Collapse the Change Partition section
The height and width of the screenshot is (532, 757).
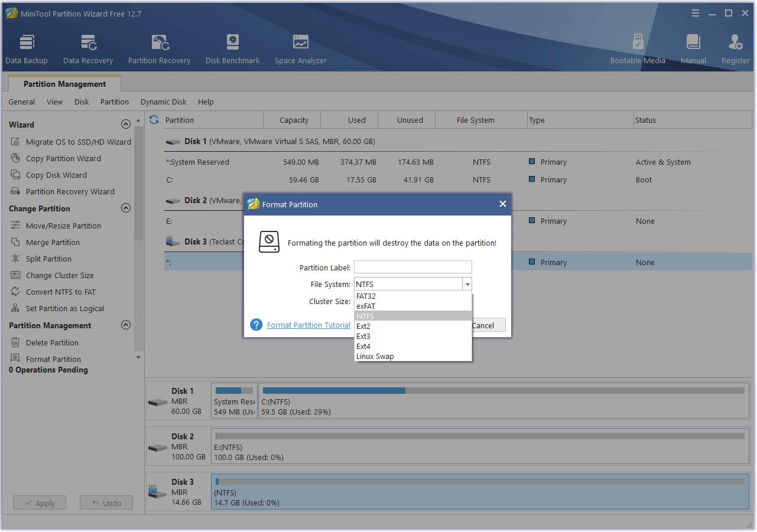point(125,208)
